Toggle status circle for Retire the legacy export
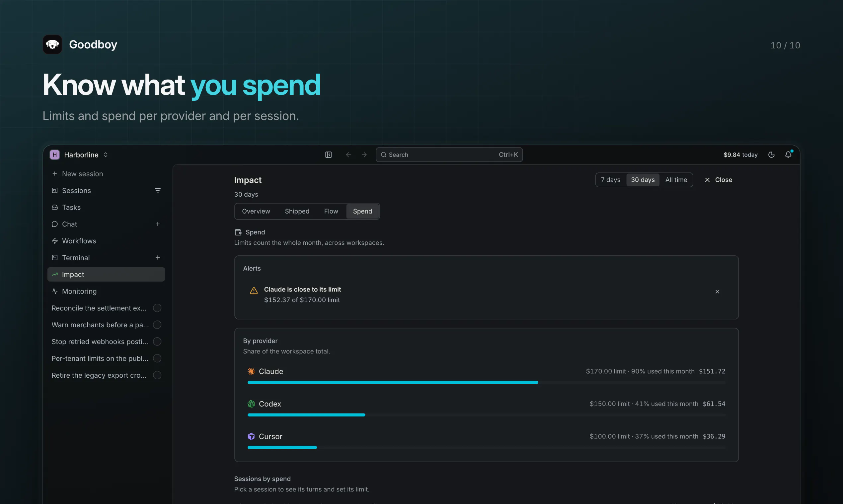Image resolution: width=843 pixels, height=504 pixels. (x=157, y=375)
